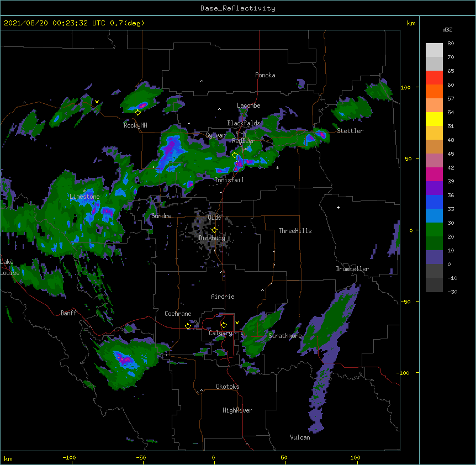Screen dimensions: 476x465
Task: Click the Okotoks label
Action: (x=228, y=387)
